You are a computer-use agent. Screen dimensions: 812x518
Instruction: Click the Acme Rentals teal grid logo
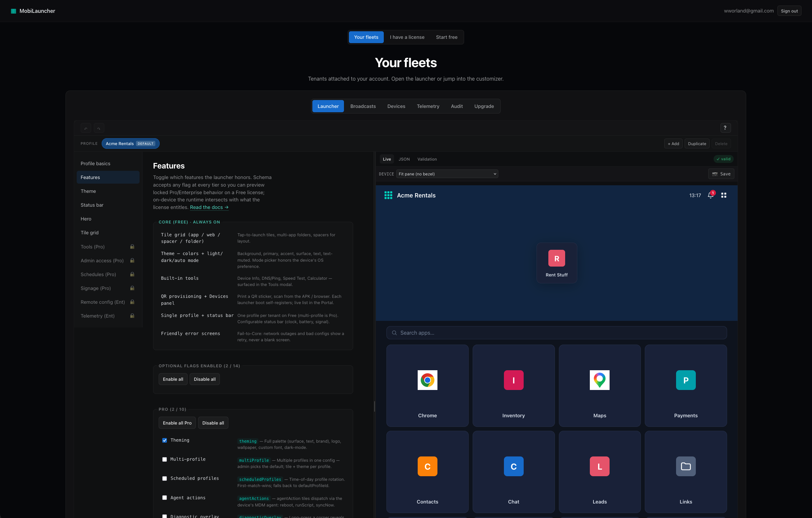[x=388, y=195]
